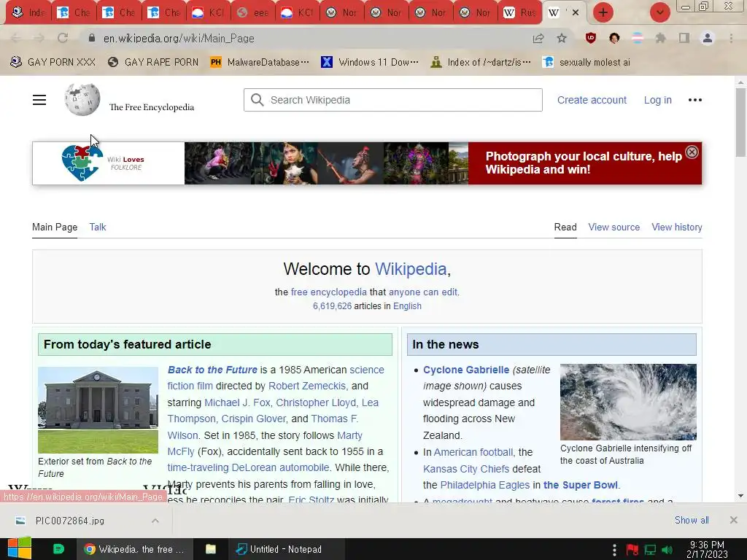Screen dimensions: 747x560
Task: Focus the Search Wikipedia input field
Action: point(393,100)
